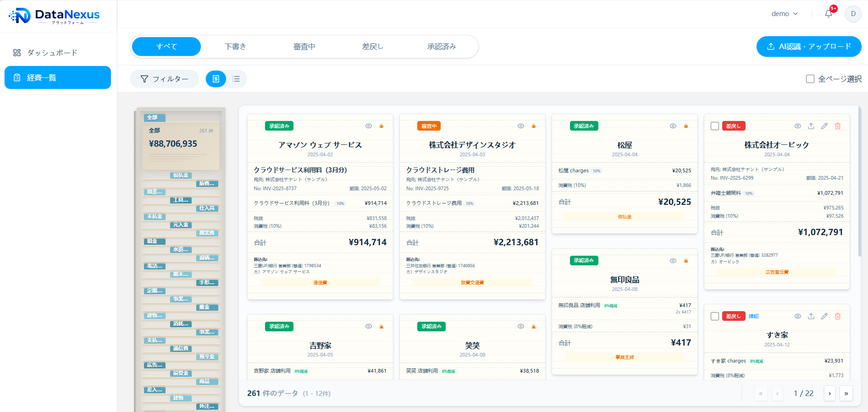Image resolution: width=868 pixels, height=412 pixels.
Task: Click 通信費 label on アマゾン ウェブ サービス card
Action: click(320, 283)
